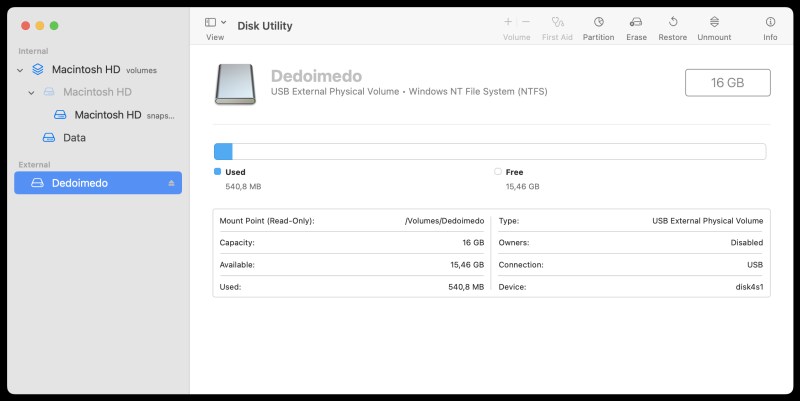The width and height of the screenshot is (800, 401).
Task: Click the 16 GB capacity box
Action: pyautogui.click(x=728, y=83)
